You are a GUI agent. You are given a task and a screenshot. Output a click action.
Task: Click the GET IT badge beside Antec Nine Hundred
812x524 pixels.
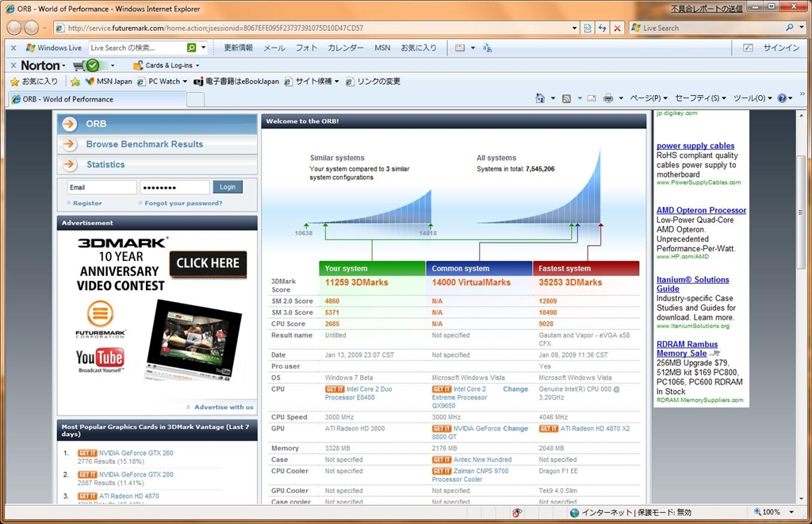442,460
